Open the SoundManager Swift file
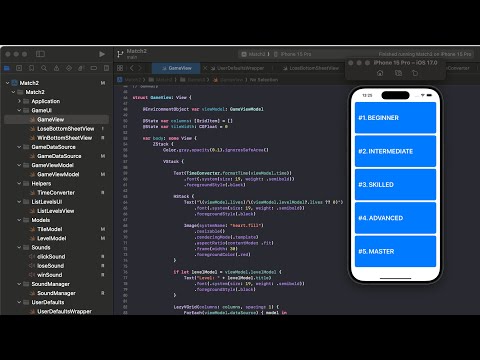 click(x=56, y=293)
